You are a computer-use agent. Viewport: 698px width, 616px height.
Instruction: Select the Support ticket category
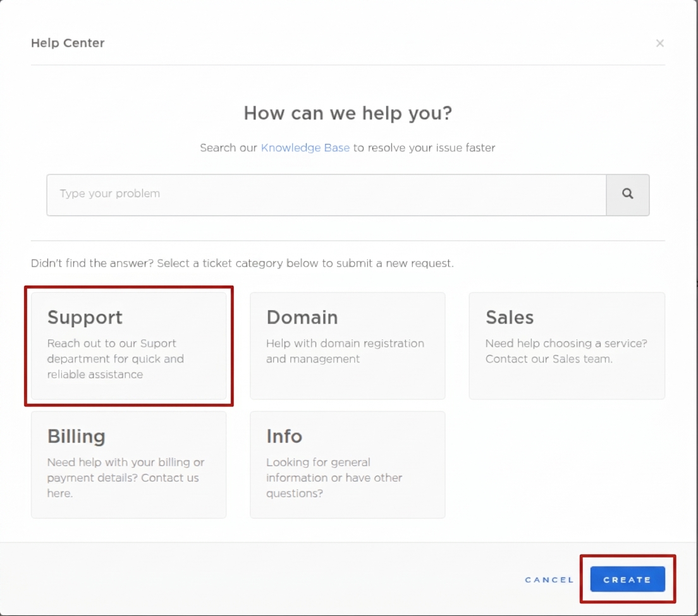click(128, 346)
